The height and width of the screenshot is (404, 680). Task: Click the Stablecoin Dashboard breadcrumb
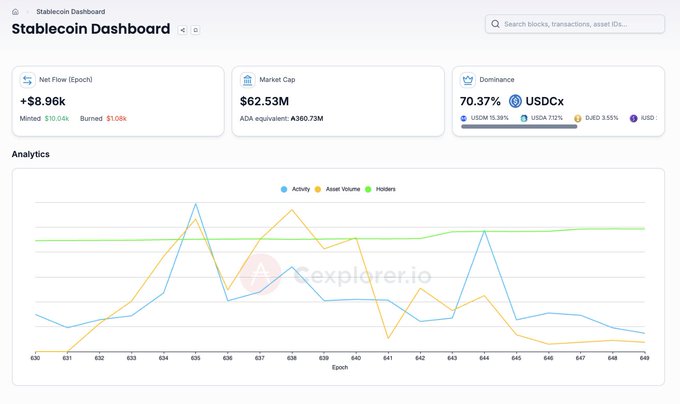(x=71, y=12)
